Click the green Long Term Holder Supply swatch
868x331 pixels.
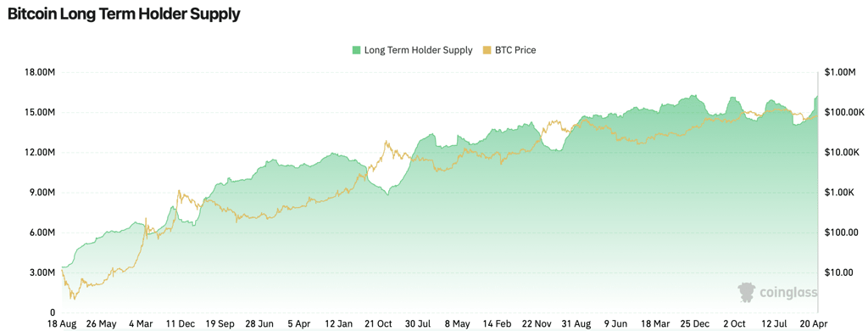[356, 50]
